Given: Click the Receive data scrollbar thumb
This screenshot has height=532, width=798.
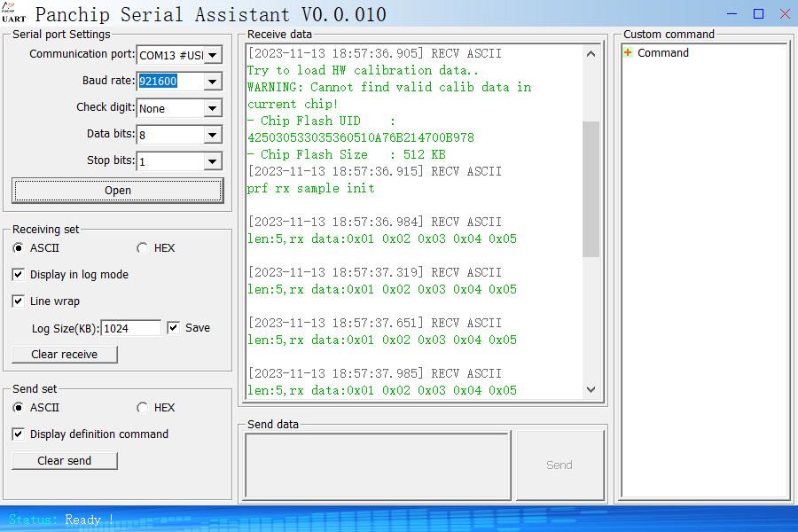Looking at the screenshot, I should point(591,189).
